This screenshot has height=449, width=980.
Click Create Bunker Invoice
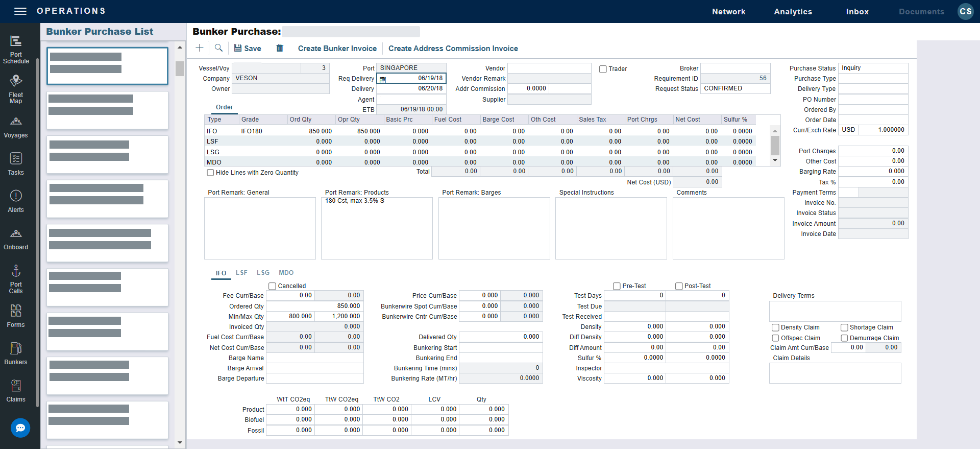pyautogui.click(x=337, y=49)
